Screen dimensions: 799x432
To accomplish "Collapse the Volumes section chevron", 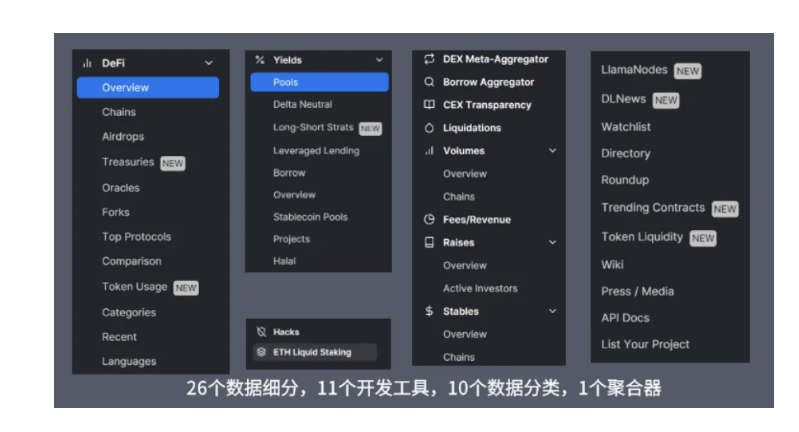I will [552, 151].
